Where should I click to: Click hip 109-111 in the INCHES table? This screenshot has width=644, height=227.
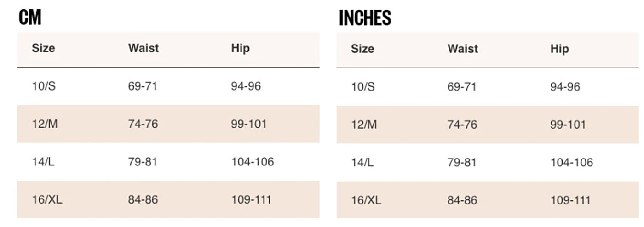tap(570, 200)
